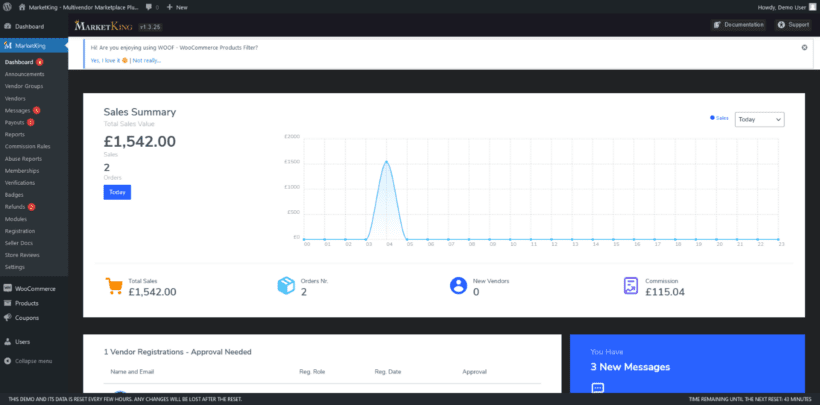
Task: Click the Approval column header
Action: click(x=474, y=372)
